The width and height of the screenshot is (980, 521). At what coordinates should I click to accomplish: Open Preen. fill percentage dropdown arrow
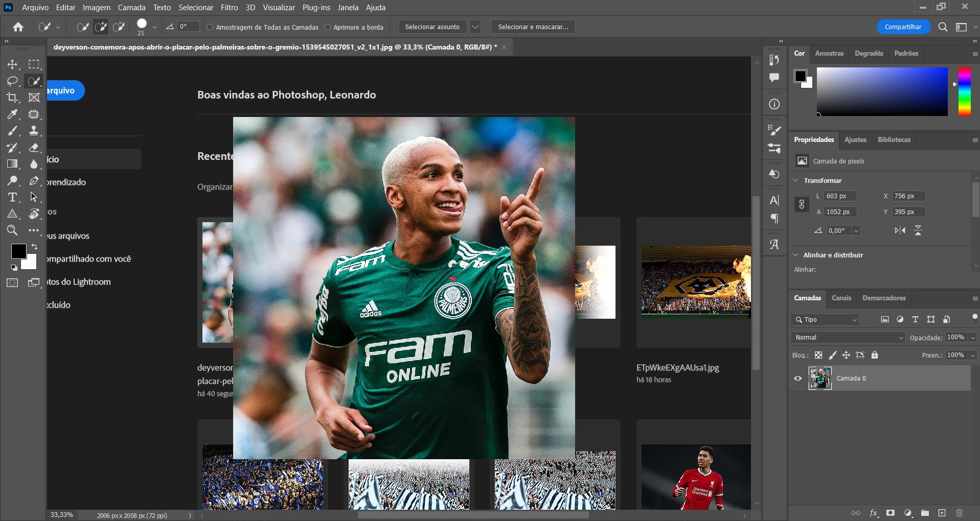coord(973,356)
